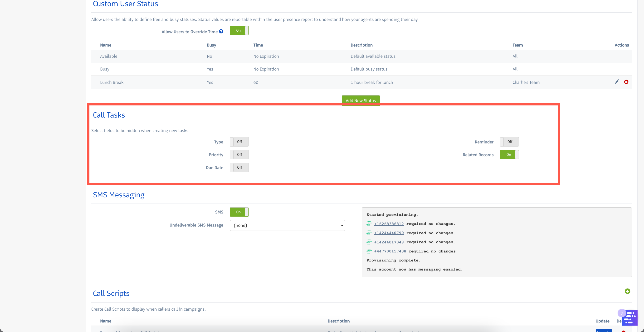
Task: Toggle the Due Date switch on
Action: click(239, 167)
